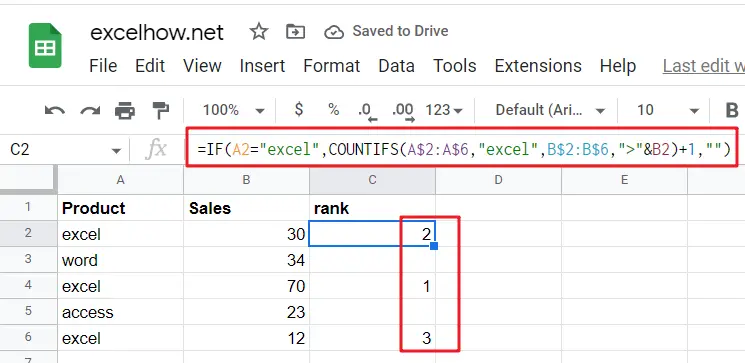745x363 pixels.
Task: Format as currency with dollar icon
Action: (x=299, y=110)
